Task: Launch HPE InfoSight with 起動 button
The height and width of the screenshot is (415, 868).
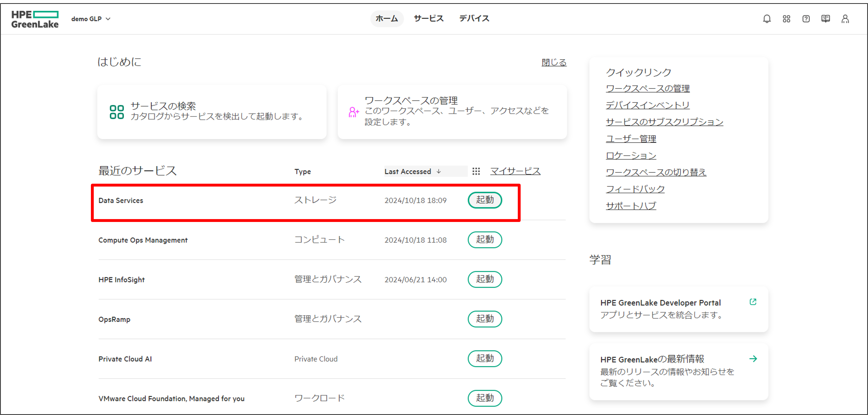Action: [x=485, y=279]
